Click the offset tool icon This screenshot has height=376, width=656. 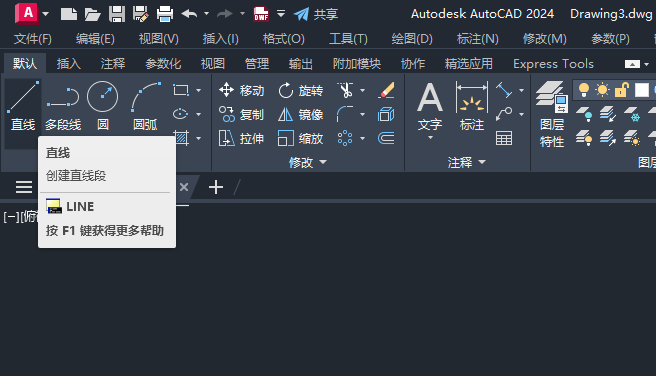click(386, 138)
